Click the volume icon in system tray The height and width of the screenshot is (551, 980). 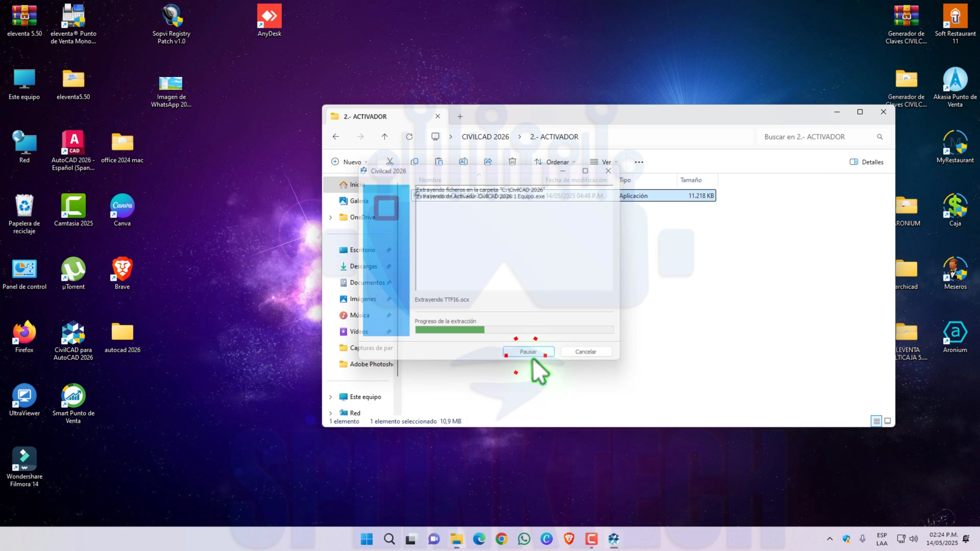[x=914, y=539]
